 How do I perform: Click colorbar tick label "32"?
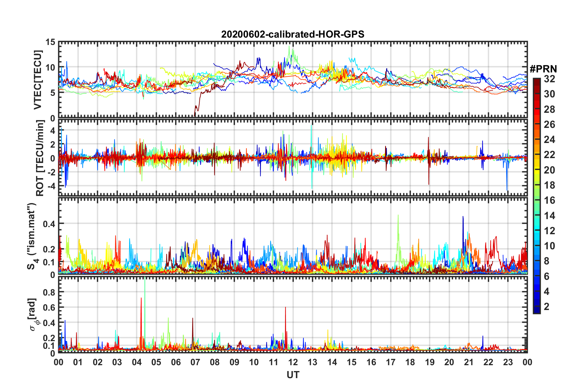[549, 79]
